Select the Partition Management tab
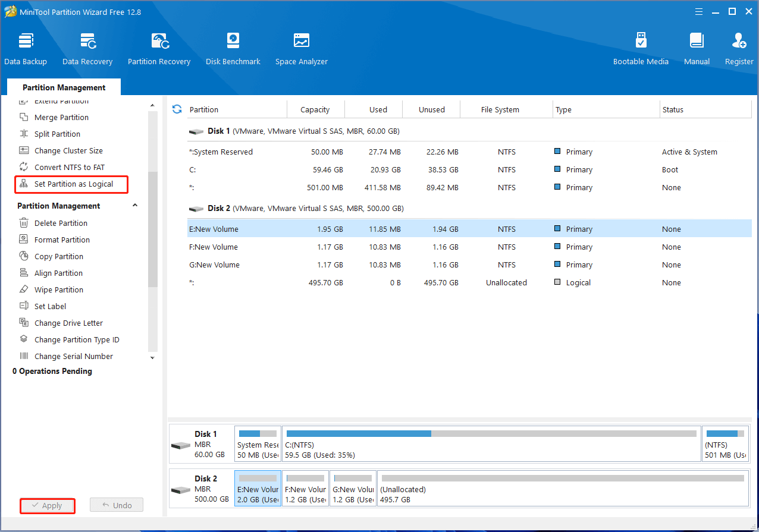The height and width of the screenshot is (532, 759). [x=64, y=87]
